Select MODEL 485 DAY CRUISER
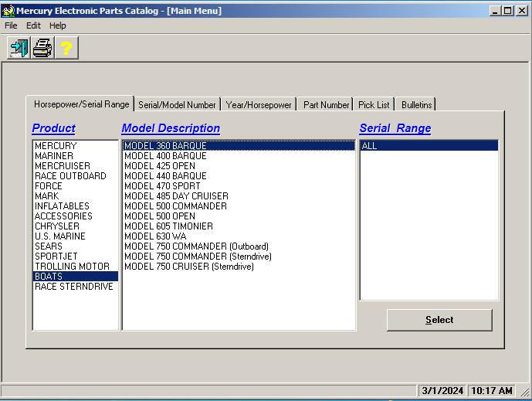This screenshot has width=532, height=401. tap(176, 196)
